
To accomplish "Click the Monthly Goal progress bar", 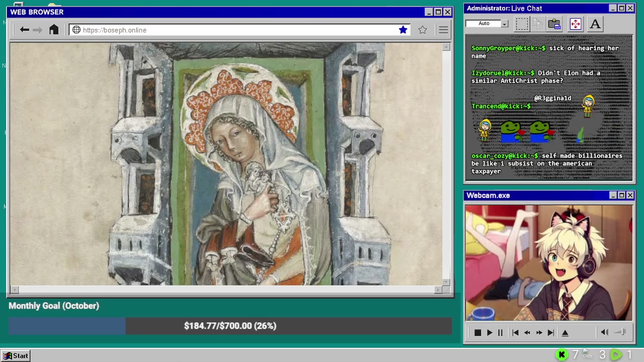I will 230,326.
